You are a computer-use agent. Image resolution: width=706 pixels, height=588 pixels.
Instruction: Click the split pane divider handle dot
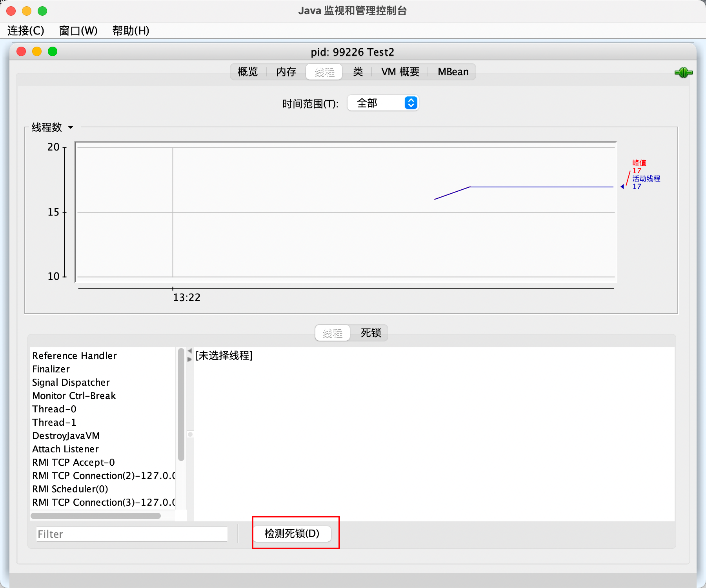tap(190, 434)
